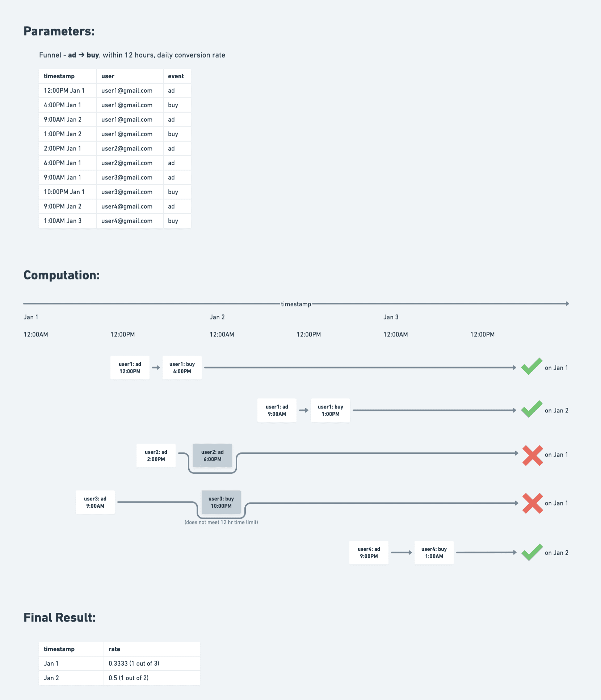The height and width of the screenshot is (700, 601).
Task: Click the '4:00PM Jan 1' timestamp cell
Action: [x=68, y=105]
